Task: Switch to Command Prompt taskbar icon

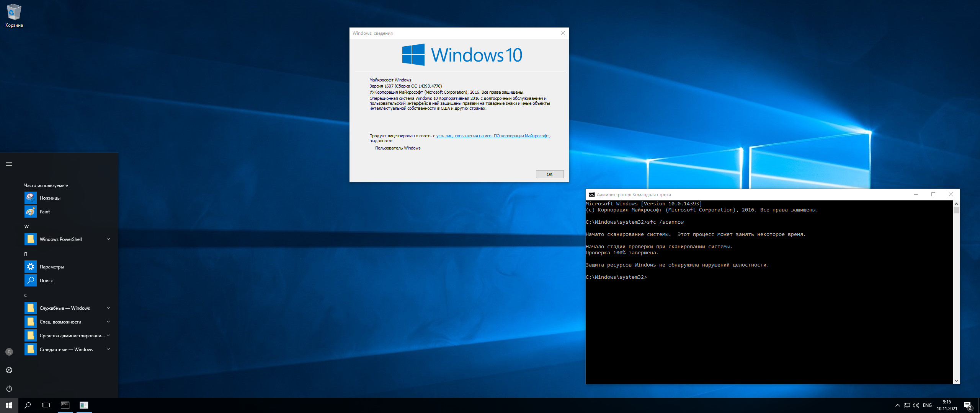Action: 65,405
